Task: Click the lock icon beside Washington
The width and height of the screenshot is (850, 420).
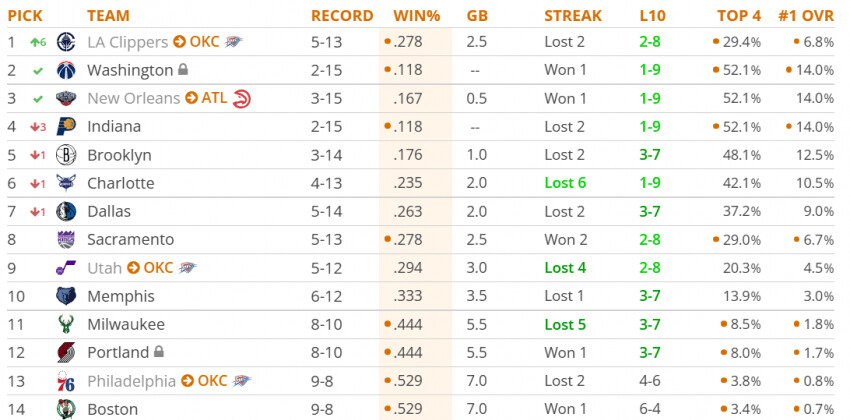Action: [x=183, y=69]
